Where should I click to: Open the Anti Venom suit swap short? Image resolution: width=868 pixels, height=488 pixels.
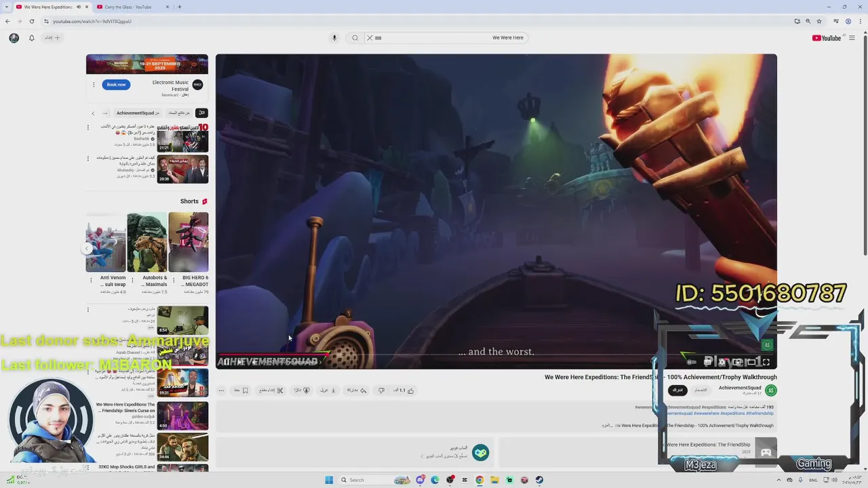pyautogui.click(x=106, y=242)
